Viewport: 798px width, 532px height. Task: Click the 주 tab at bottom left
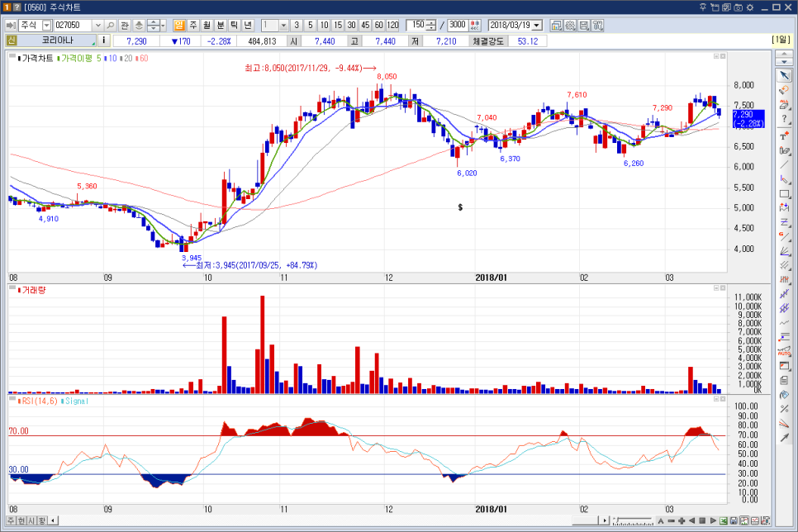(12, 520)
